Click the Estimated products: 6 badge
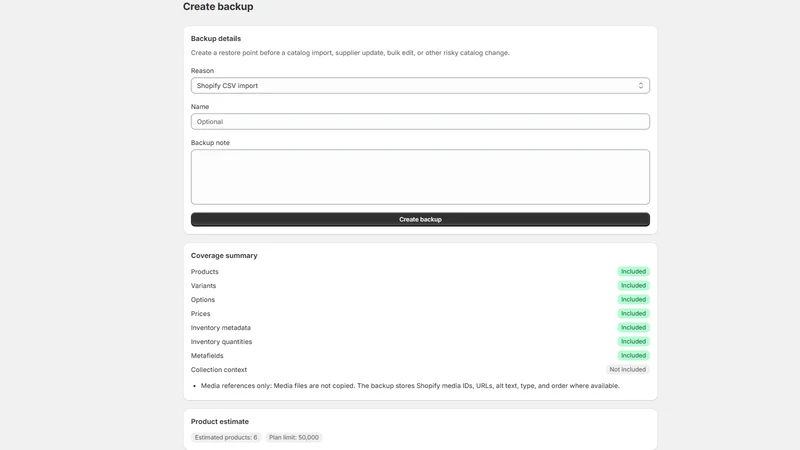The image size is (800, 450). [x=226, y=437]
